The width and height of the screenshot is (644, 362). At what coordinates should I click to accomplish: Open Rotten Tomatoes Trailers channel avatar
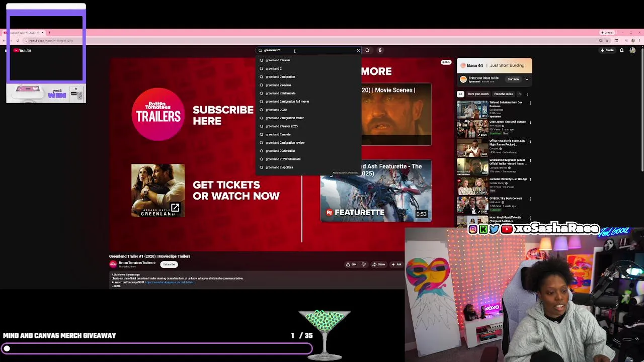pyautogui.click(x=113, y=264)
